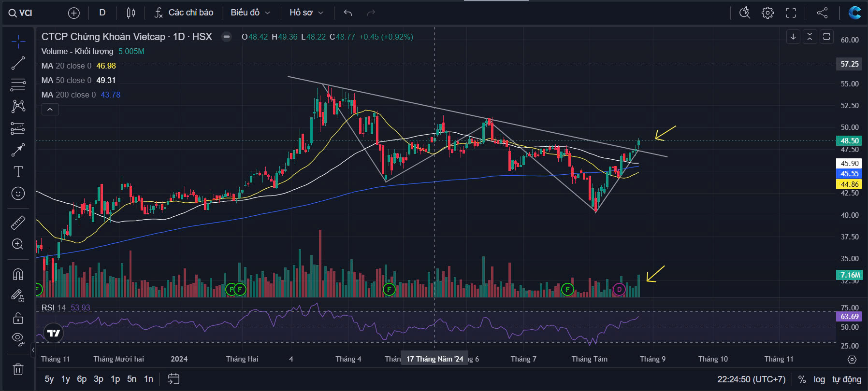This screenshot has height=391, width=868.
Task: Toggle log scale on price axis
Action: (x=819, y=379)
